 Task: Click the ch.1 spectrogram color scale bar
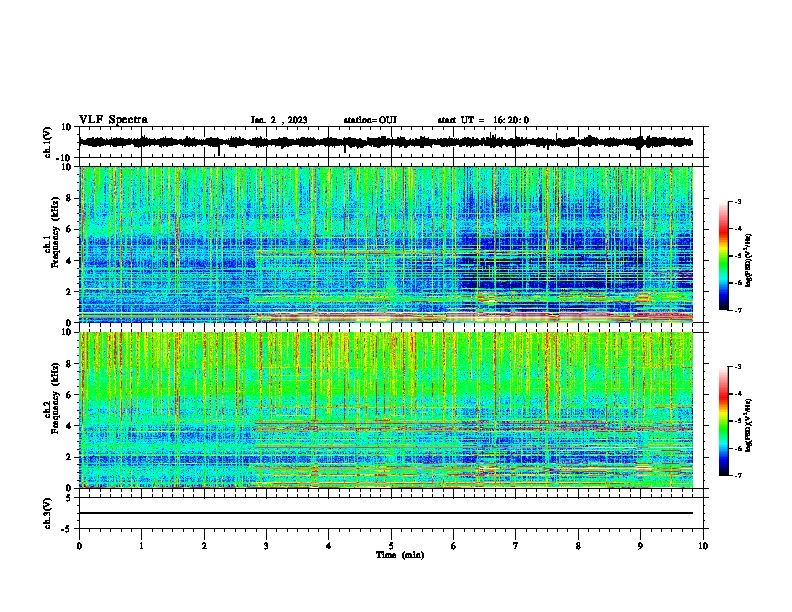coord(723,256)
